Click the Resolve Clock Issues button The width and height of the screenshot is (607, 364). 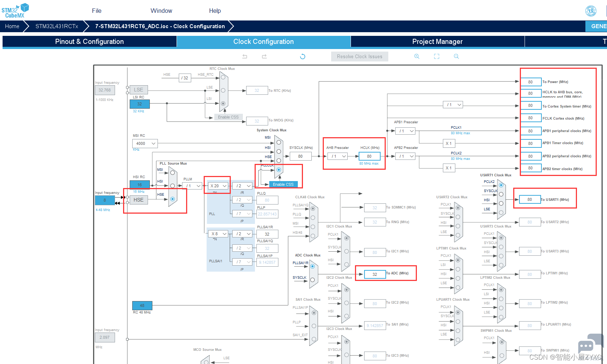click(x=360, y=56)
